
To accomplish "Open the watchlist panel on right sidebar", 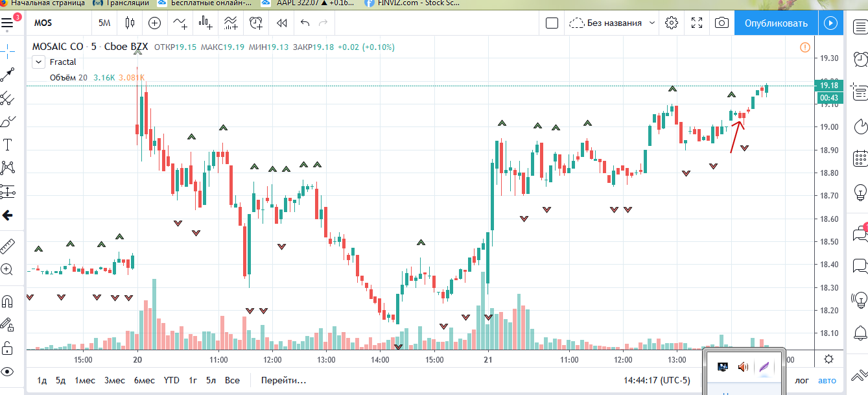I will click(860, 26).
